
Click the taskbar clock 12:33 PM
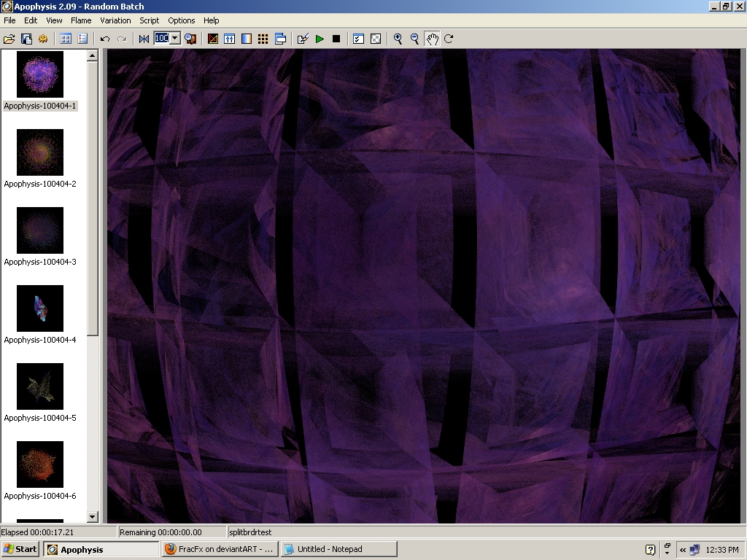(721, 550)
